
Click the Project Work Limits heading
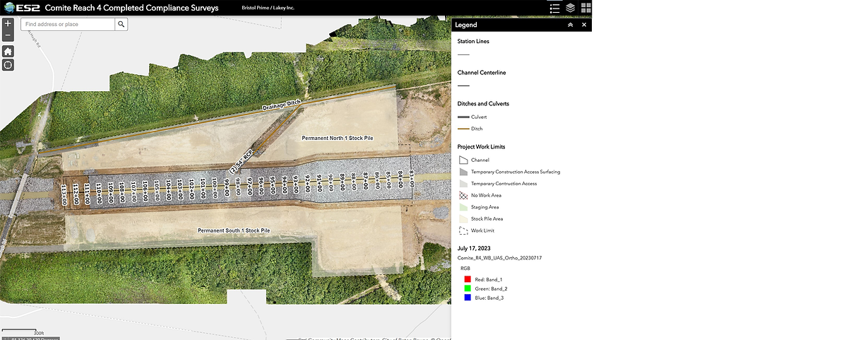coord(482,146)
